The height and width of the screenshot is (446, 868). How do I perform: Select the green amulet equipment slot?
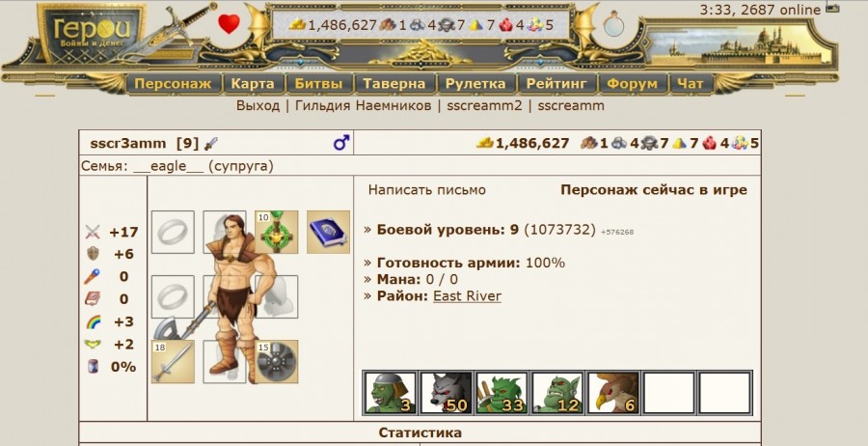click(x=276, y=232)
